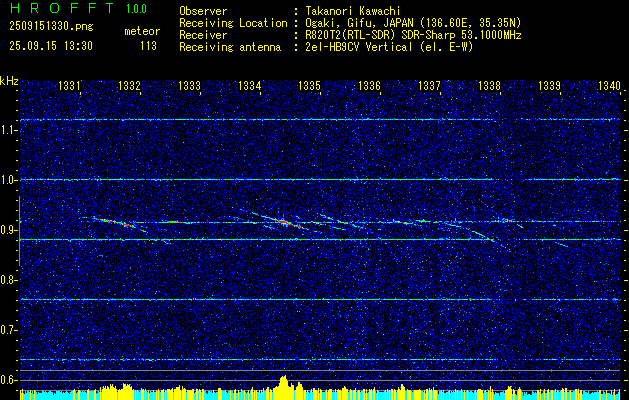Click the 1339 time marker

pyautogui.click(x=549, y=85)
